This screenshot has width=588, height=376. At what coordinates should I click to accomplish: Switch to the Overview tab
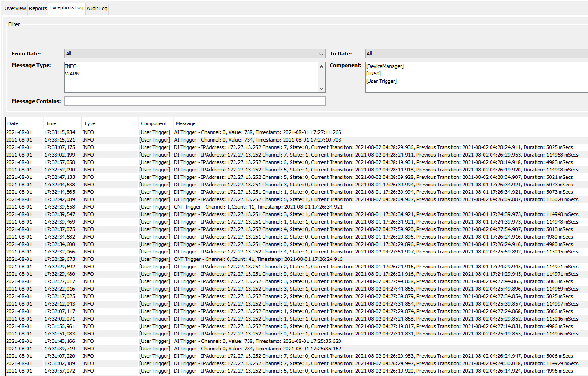pyautogui.click(x=15, y=8)
